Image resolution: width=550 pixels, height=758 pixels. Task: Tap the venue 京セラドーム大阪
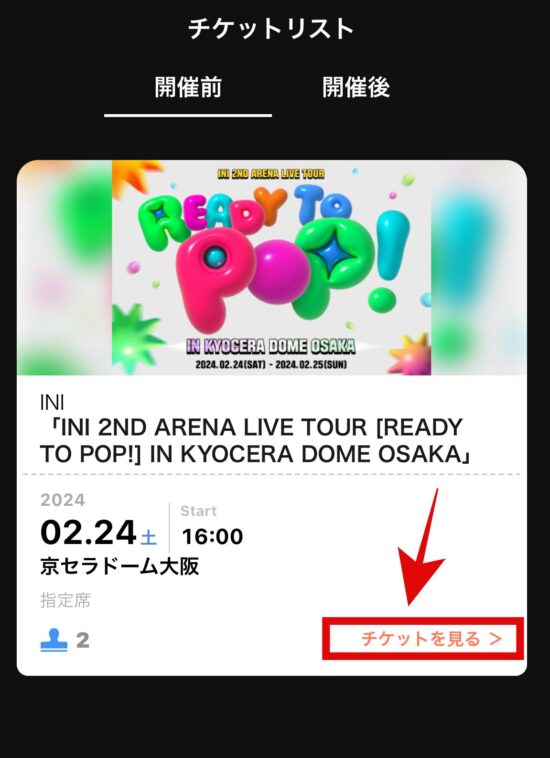point(119,566)
